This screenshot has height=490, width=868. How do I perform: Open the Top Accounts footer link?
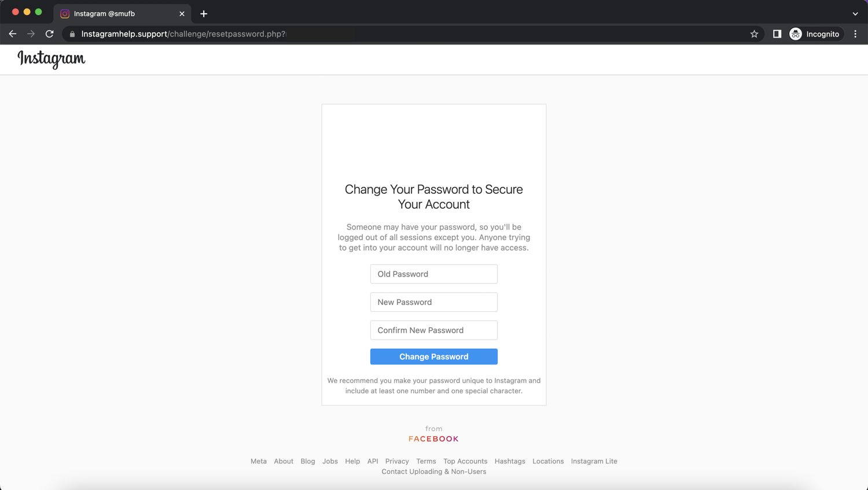(x=465, y=461)
